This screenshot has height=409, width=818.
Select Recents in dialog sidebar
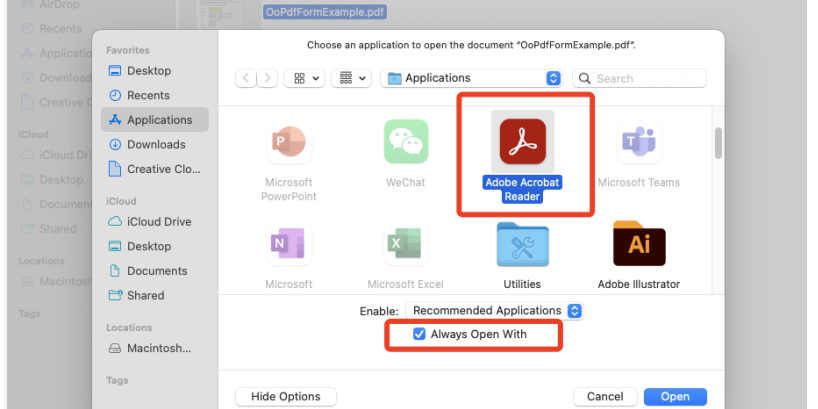(155, 95)
